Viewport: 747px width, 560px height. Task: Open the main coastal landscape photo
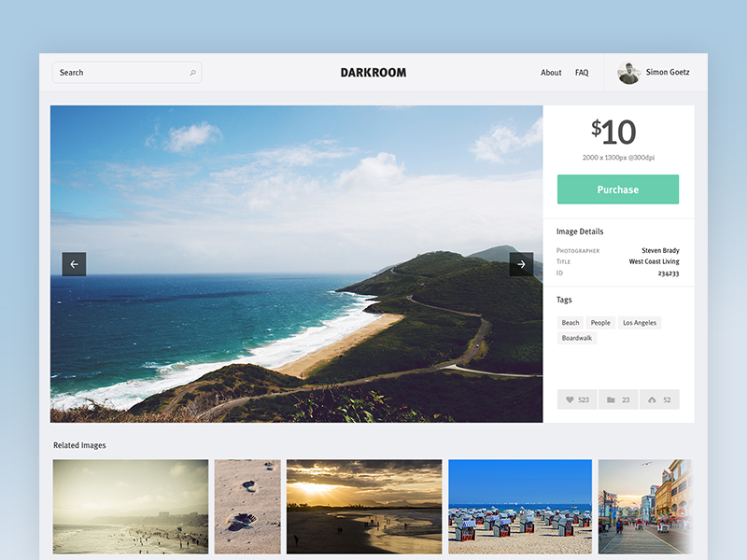[x=296, y=264]
